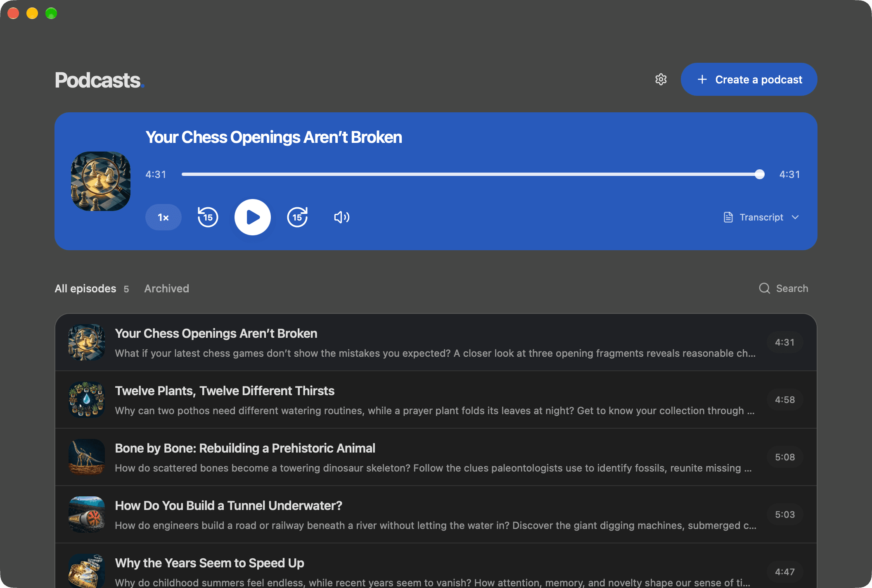The image size is (872, 588).
Task: Rewind 15 seconds in the player
Action: pos(208,217)
